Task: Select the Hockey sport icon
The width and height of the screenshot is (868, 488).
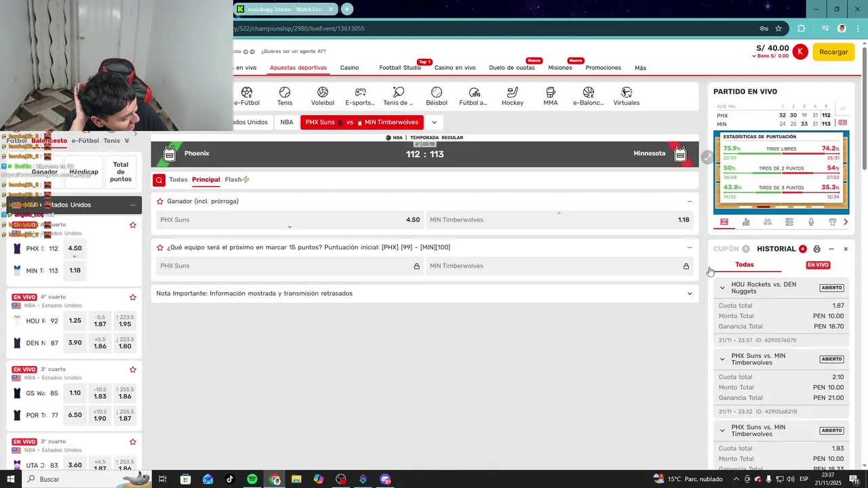Action: [x=513, y=96]
